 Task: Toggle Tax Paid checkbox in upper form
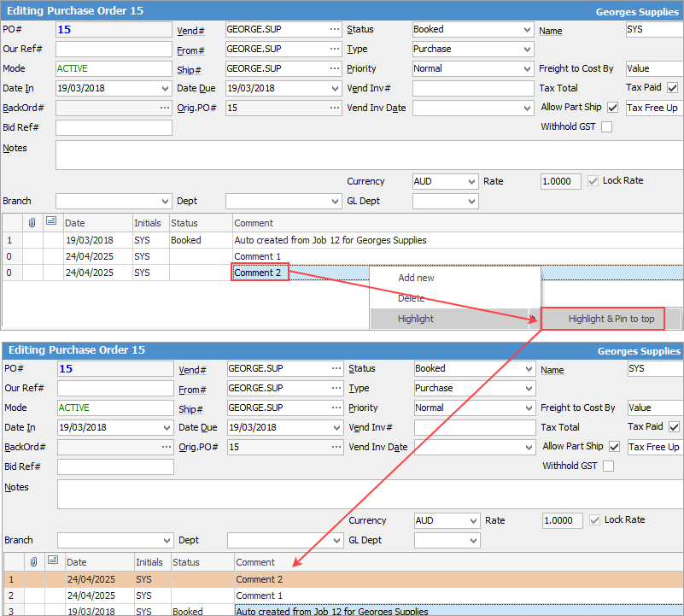[673, 88]
